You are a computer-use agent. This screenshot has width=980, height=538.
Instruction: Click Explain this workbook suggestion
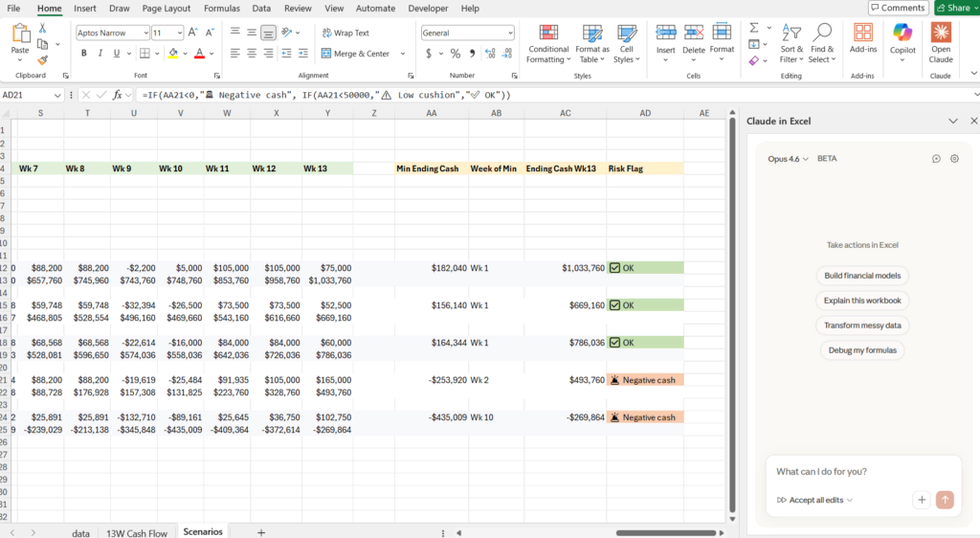pyautogui.click(x=862, y=301)
